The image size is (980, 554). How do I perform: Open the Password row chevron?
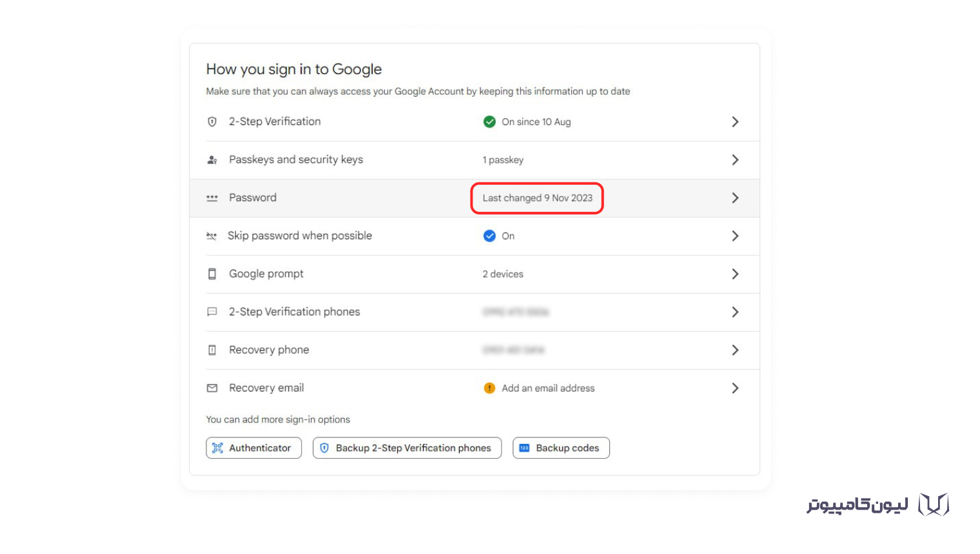click(x=735, y=198)
